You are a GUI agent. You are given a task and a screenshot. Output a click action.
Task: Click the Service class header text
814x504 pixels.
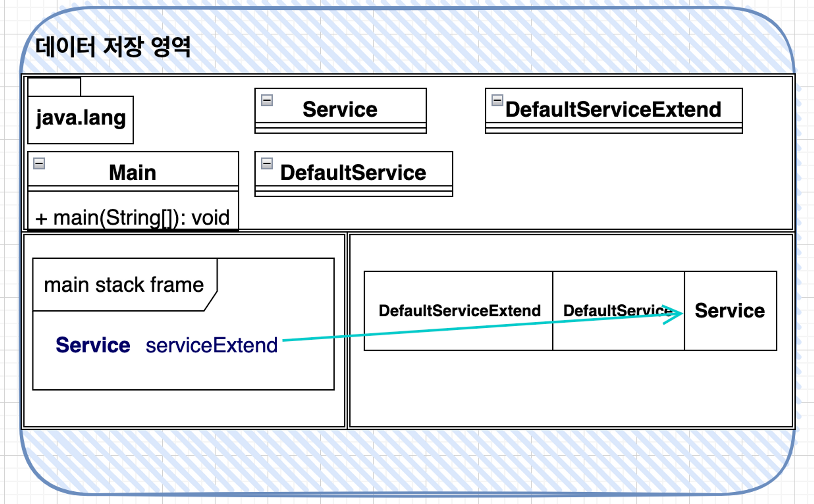pos(340,109)
